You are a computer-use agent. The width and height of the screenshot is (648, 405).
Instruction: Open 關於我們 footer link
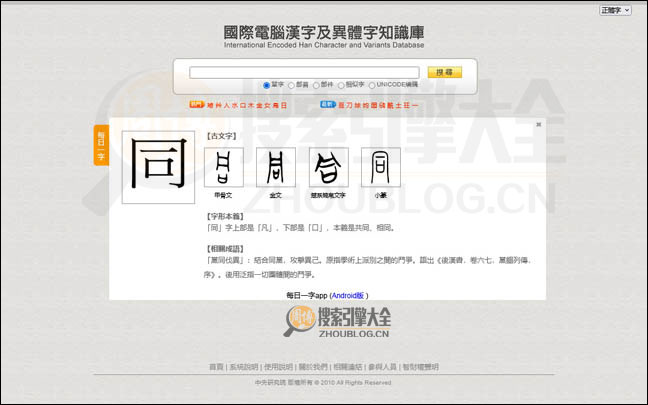coord(313,367)
